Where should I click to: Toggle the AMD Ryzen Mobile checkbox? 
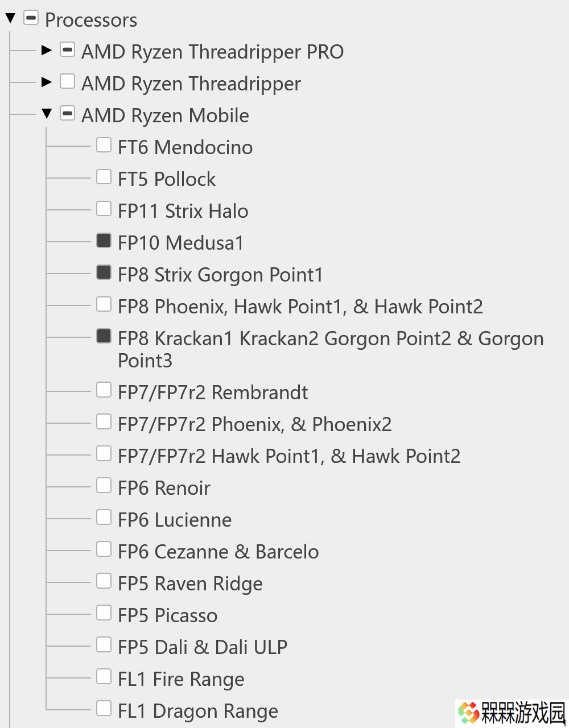[x=67, y=113]
